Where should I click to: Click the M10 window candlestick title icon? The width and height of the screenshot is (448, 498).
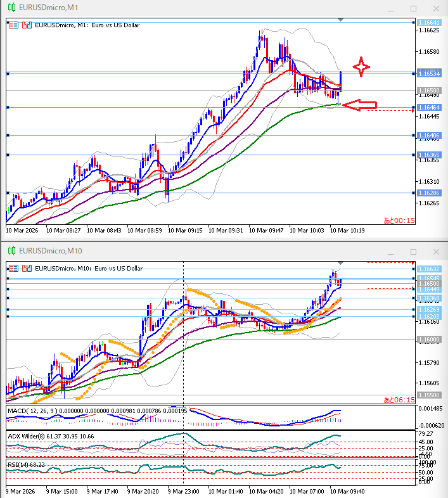[x=10, y=251]
